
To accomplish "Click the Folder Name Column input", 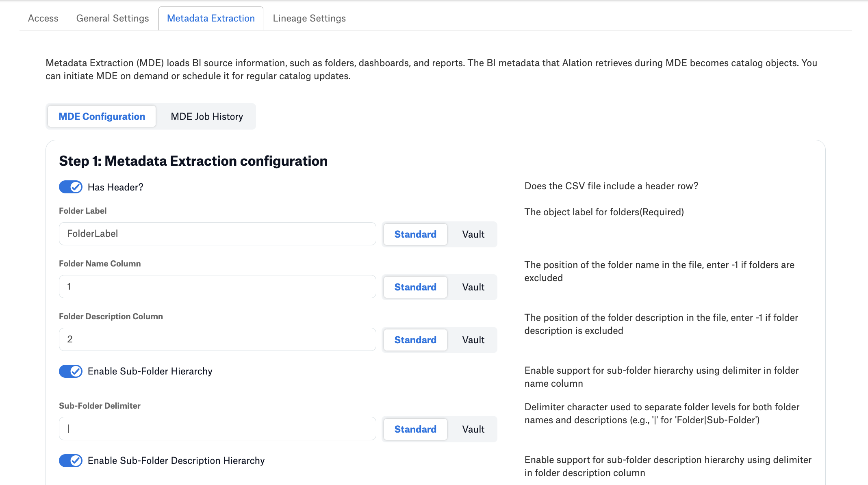I will point(217,286).
